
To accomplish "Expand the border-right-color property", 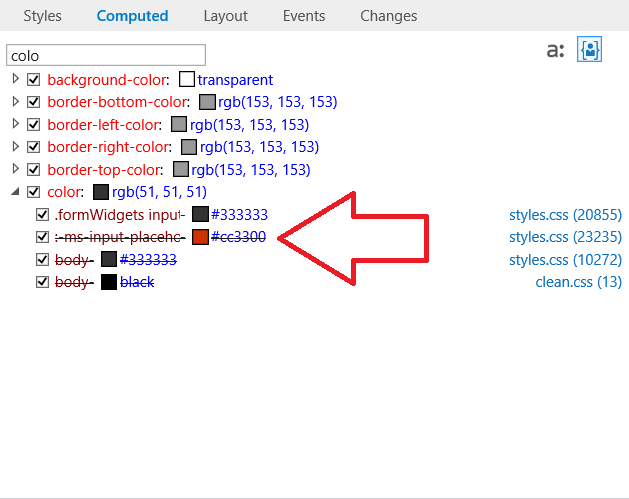I will [16, 146].
